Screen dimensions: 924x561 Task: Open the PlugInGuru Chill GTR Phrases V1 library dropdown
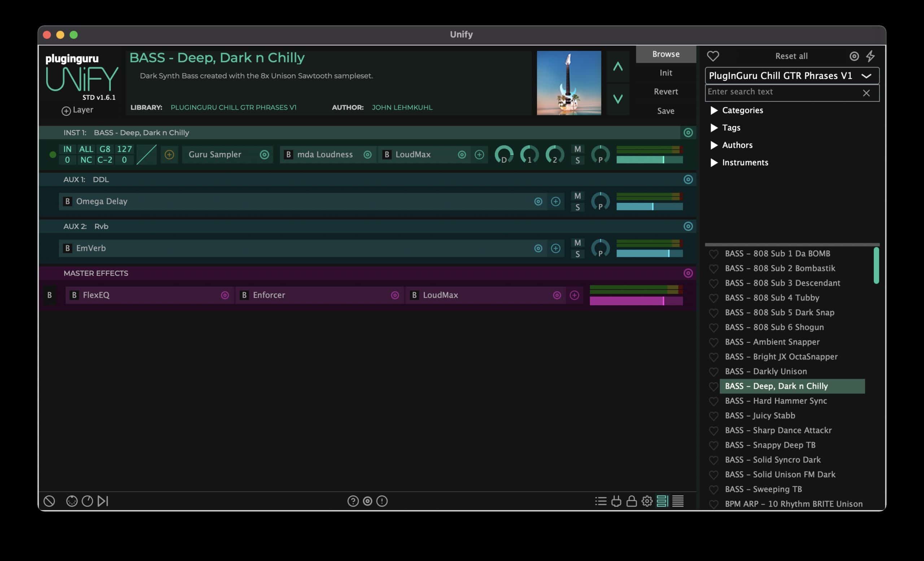point(792,76)
